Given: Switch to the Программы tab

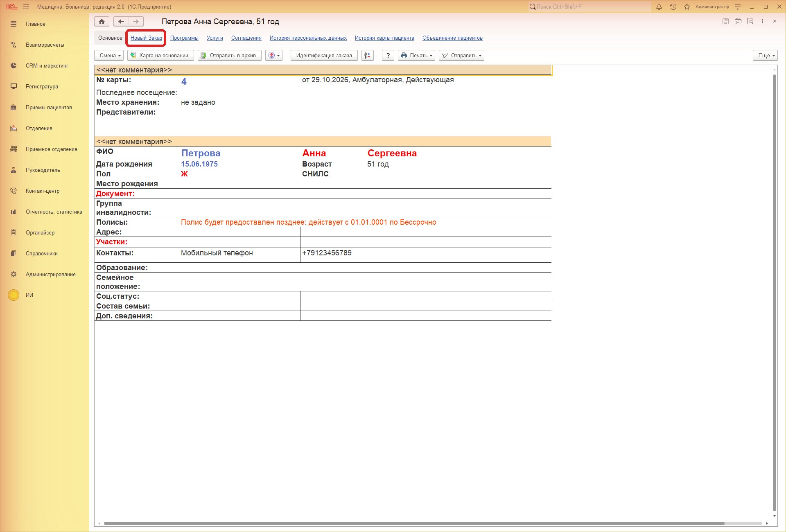Looking at the screenshot, I should [x=184, y=38].
